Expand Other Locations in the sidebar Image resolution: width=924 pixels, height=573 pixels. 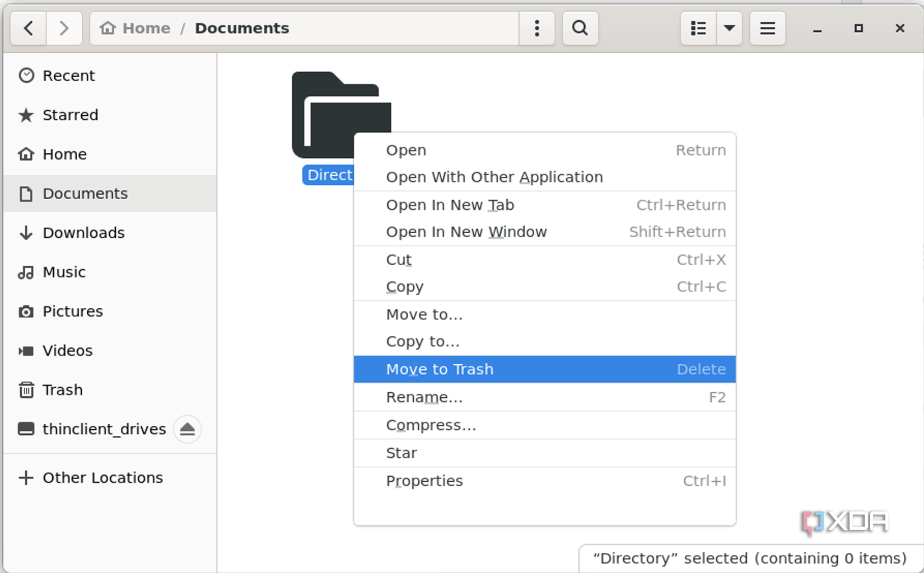coord(102,477)
